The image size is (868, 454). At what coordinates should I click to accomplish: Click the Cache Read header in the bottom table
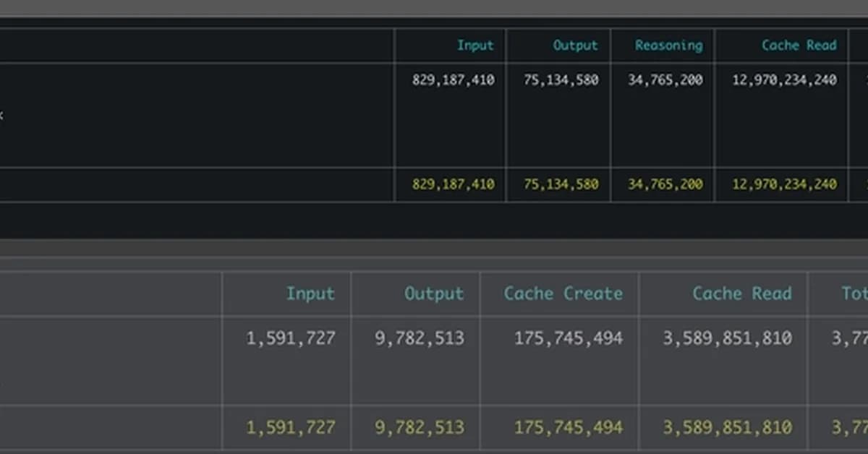pyautogui.click(x=741, y=294)
